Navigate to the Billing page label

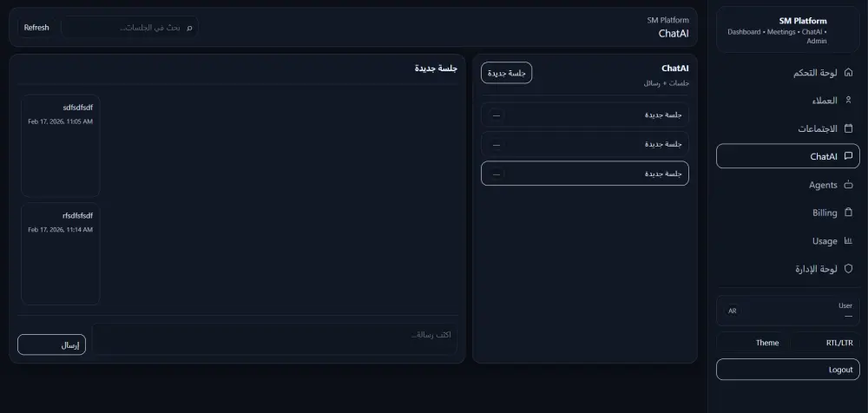825,213
